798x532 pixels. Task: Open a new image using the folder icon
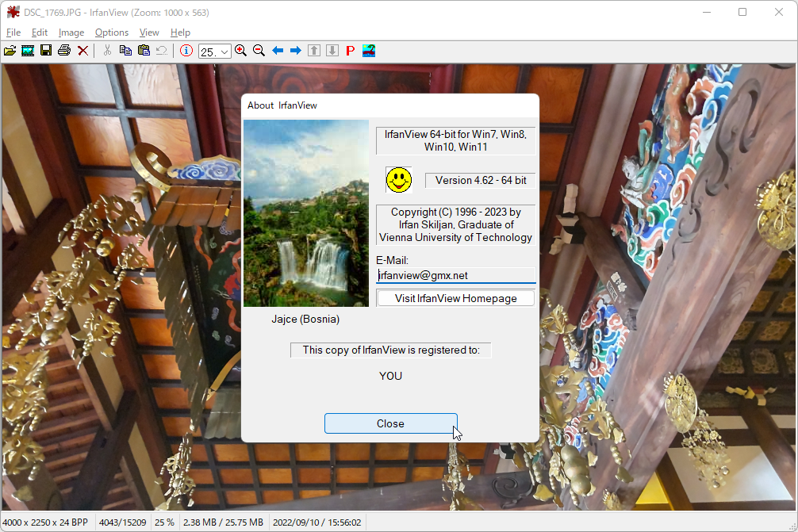coord(10,50)
